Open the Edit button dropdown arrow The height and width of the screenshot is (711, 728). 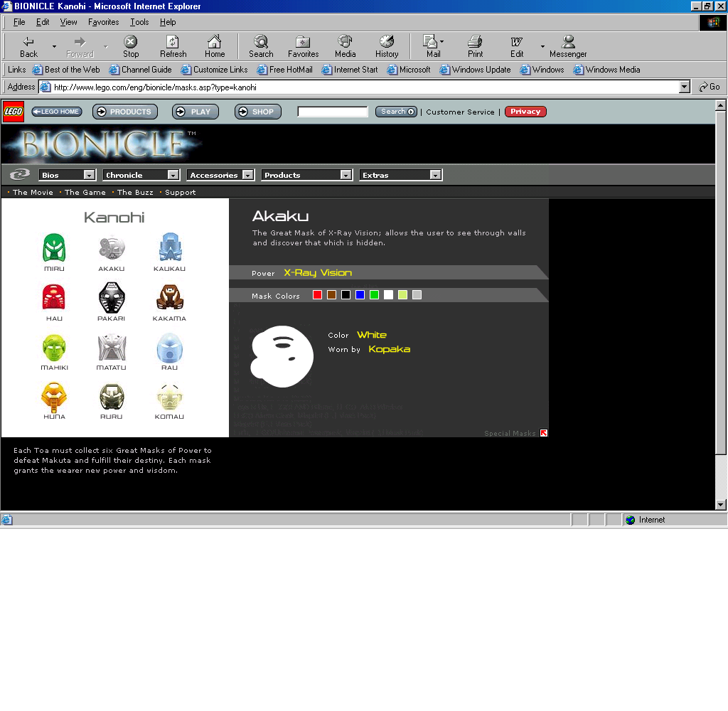point(542,46)
